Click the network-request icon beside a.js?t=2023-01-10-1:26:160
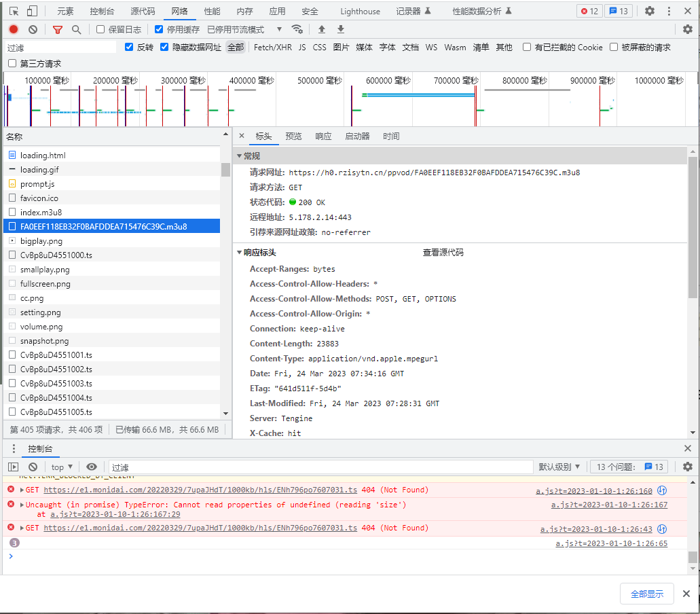Viewport: 700px width, 614px height. [662, 491]
